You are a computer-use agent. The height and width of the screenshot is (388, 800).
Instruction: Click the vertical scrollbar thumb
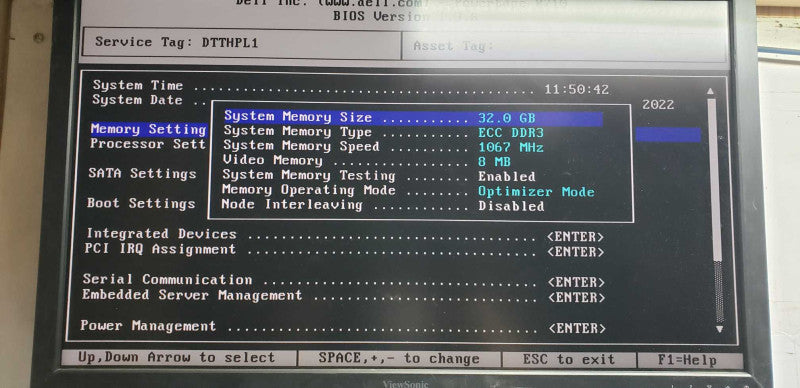[x=714, y=179]
